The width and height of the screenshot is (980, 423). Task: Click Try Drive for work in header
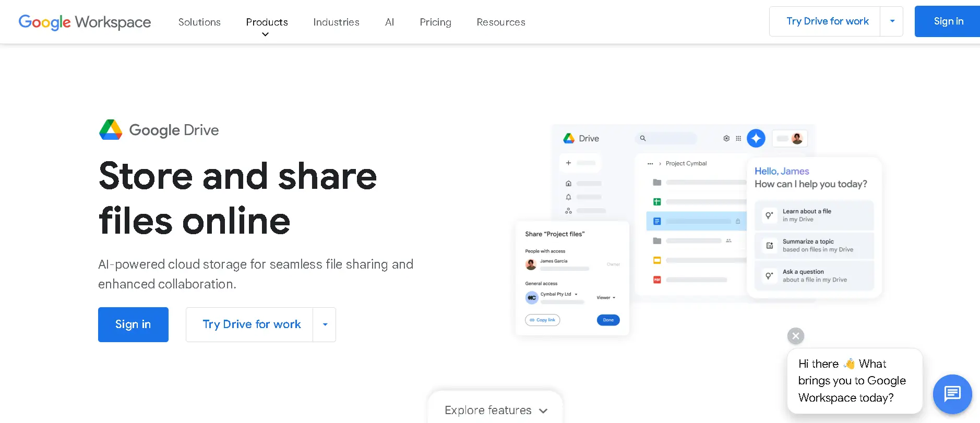(825, 21)
